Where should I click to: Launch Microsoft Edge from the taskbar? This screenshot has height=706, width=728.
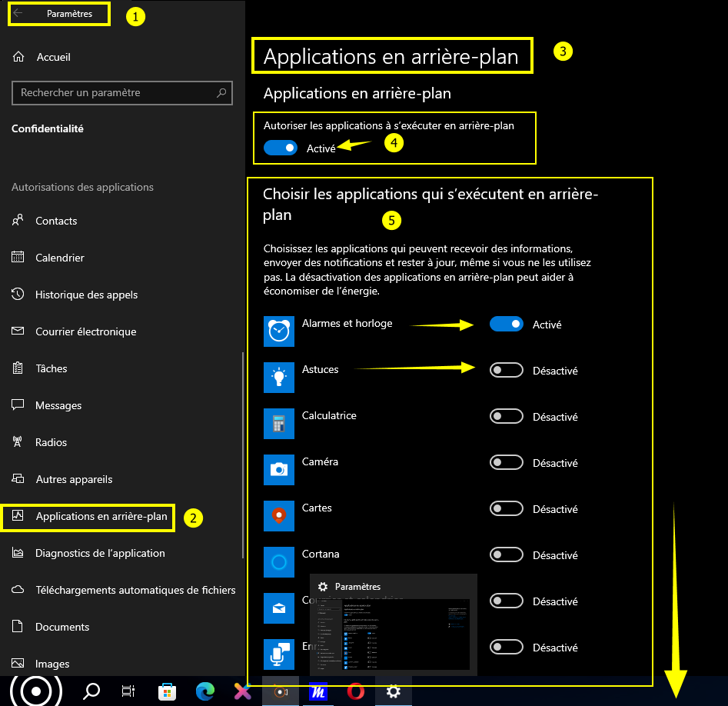(x=204, y=691)
